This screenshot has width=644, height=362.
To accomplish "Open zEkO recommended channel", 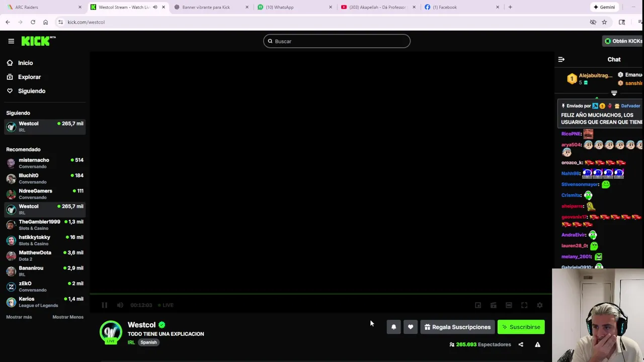I will click(45, 286).
